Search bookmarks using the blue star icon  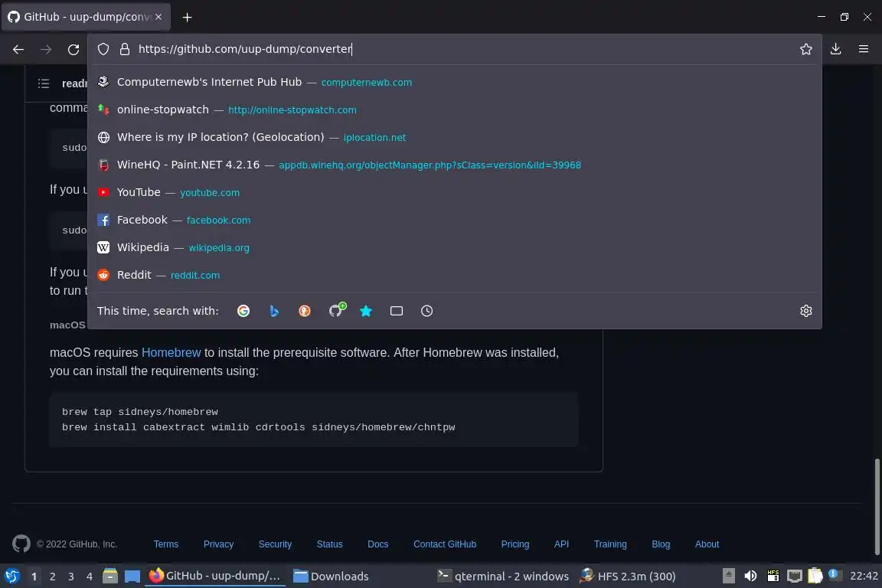point(366,311)
